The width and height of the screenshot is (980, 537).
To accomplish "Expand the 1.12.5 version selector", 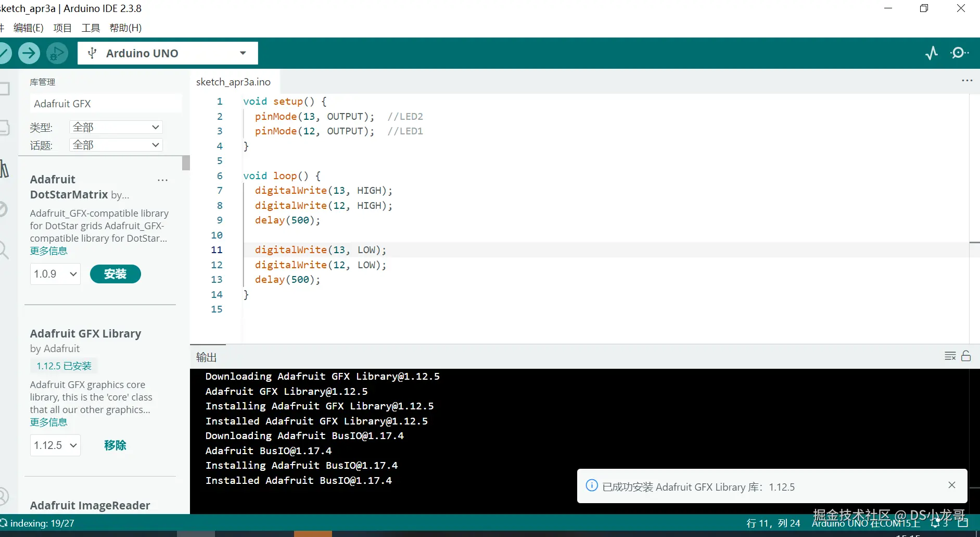I will click(x=55, y=445).
